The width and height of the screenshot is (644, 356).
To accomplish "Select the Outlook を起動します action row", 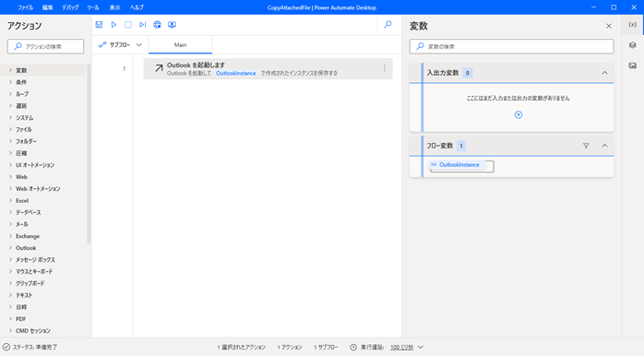I will 268,68.
